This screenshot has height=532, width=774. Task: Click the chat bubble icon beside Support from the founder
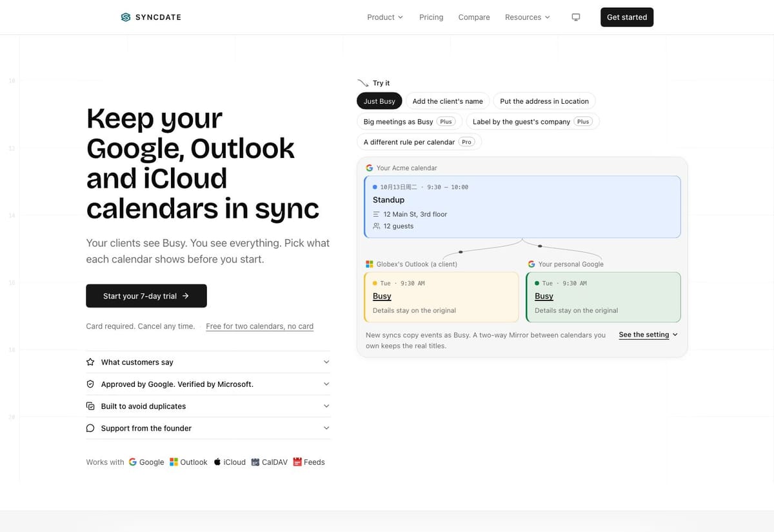click(90, 428)
